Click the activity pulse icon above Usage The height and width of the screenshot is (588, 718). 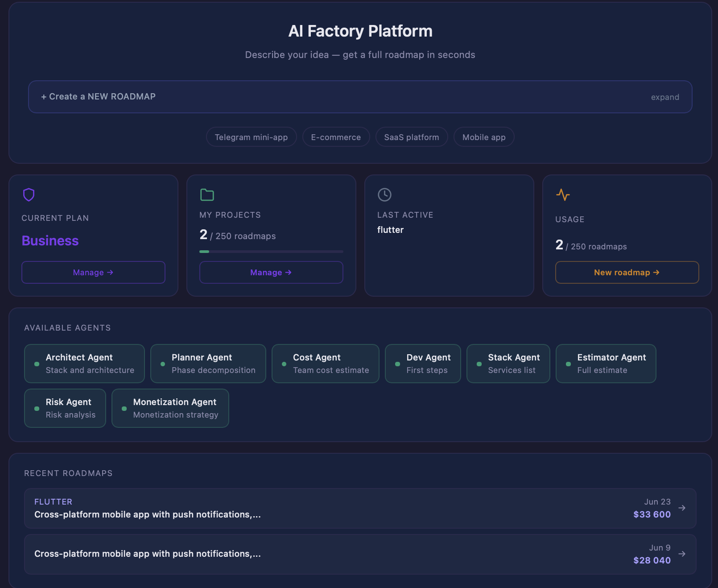point(563,195)
